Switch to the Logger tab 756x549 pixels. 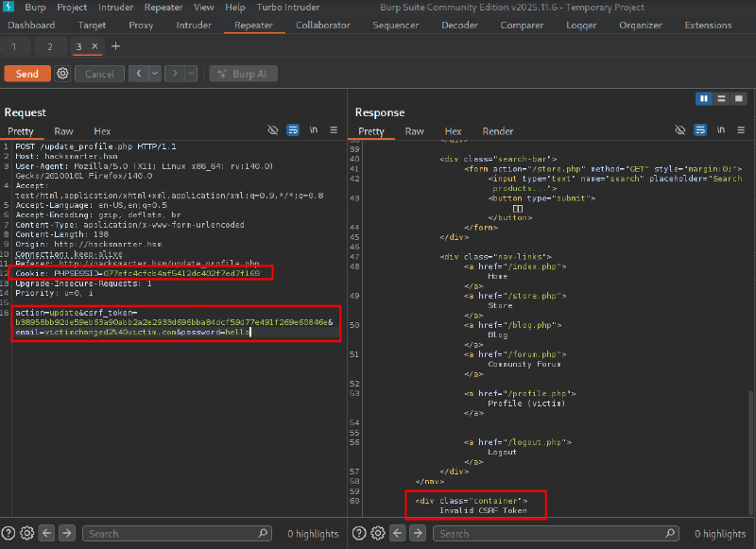click(x=581, y=26)
